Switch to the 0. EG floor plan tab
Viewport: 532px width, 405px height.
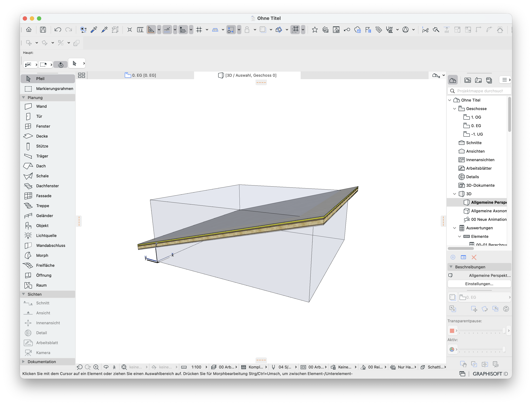[141, 75]
